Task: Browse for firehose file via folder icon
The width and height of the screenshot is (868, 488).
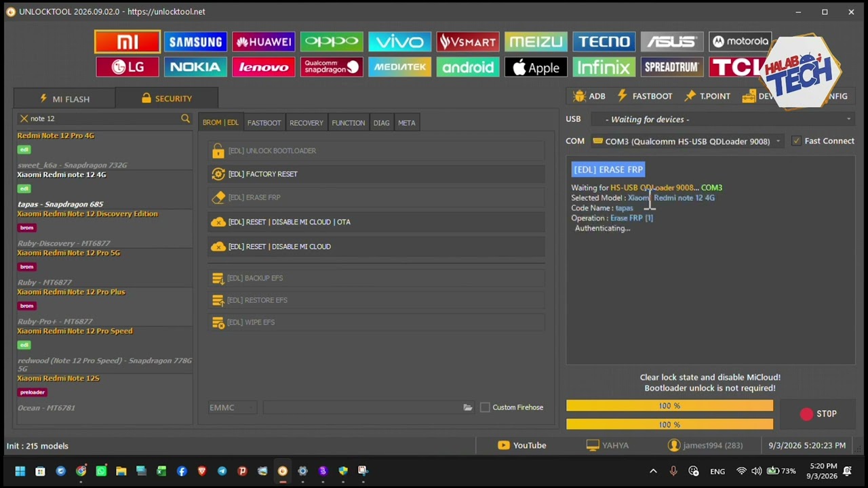Action: pyautogui.click(x=468, y=407)
